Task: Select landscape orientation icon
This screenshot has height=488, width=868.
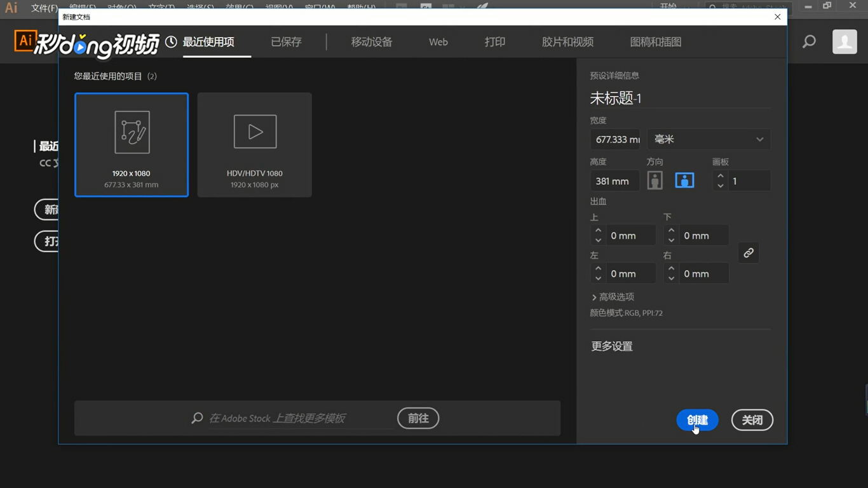Action: tap(684, 180)
